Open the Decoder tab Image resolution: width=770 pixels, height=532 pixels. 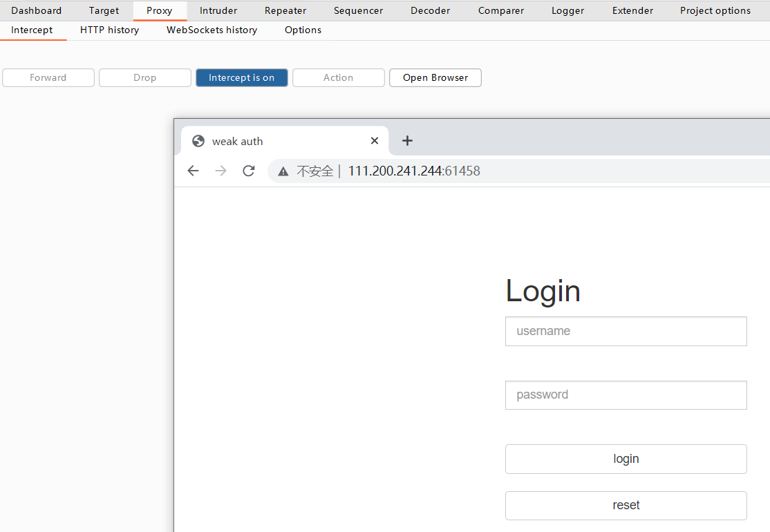tap(430, 10)
